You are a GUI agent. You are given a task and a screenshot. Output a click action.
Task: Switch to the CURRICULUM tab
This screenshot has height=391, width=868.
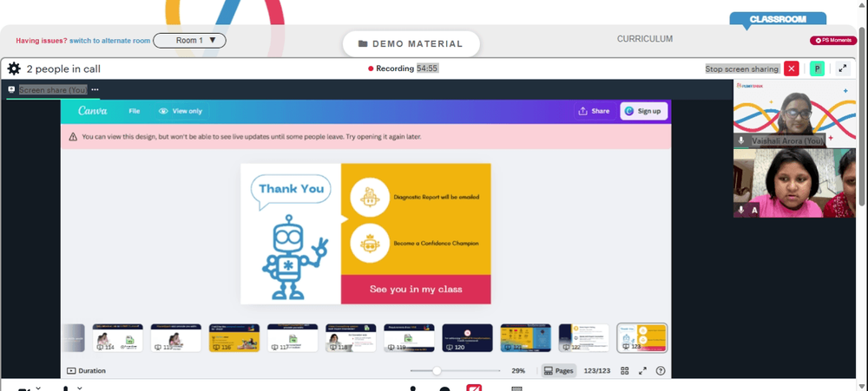point(645,39)
